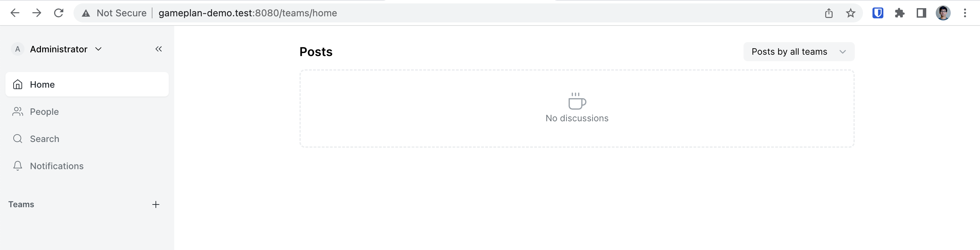This screenshot has width=980, height=250.
Task: Click the browser extensions puzzle icon
Action: click(900, 13)
